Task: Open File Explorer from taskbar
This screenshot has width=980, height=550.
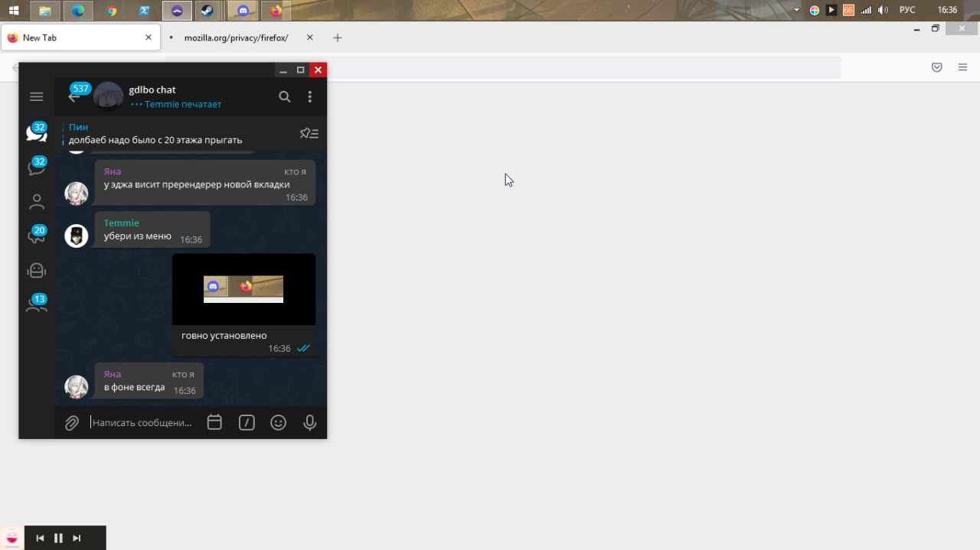Action: [45, 11]
